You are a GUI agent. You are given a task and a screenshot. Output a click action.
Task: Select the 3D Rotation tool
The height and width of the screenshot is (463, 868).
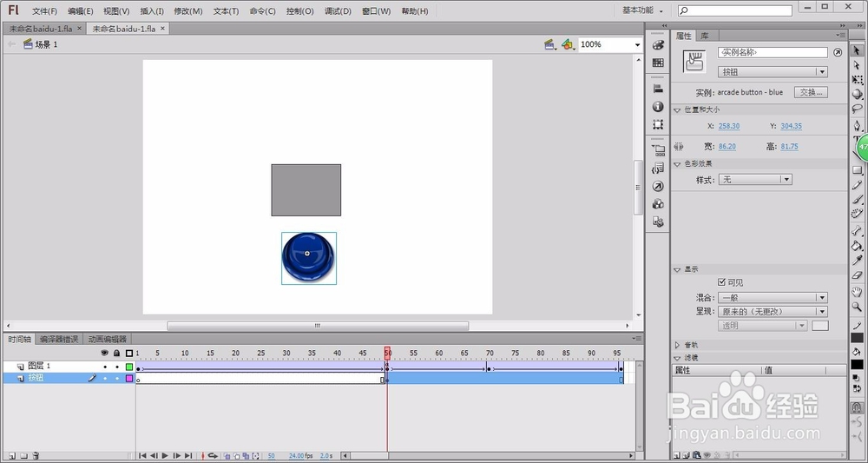pos(857,94)
